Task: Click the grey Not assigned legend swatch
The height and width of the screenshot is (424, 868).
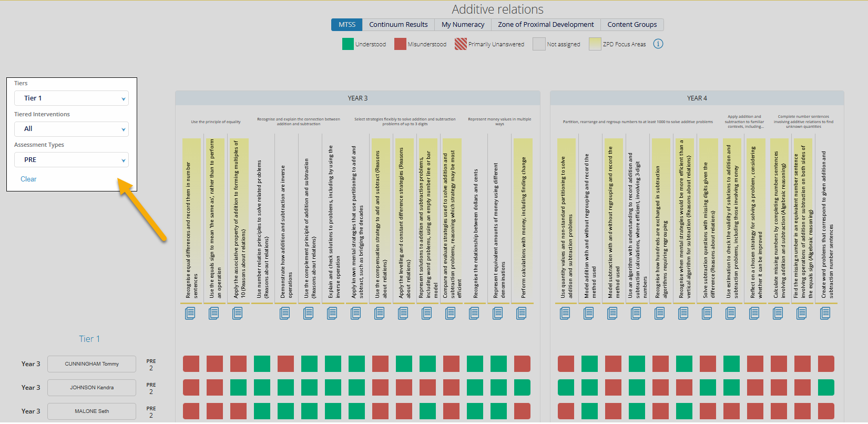Action: point(539,44)
